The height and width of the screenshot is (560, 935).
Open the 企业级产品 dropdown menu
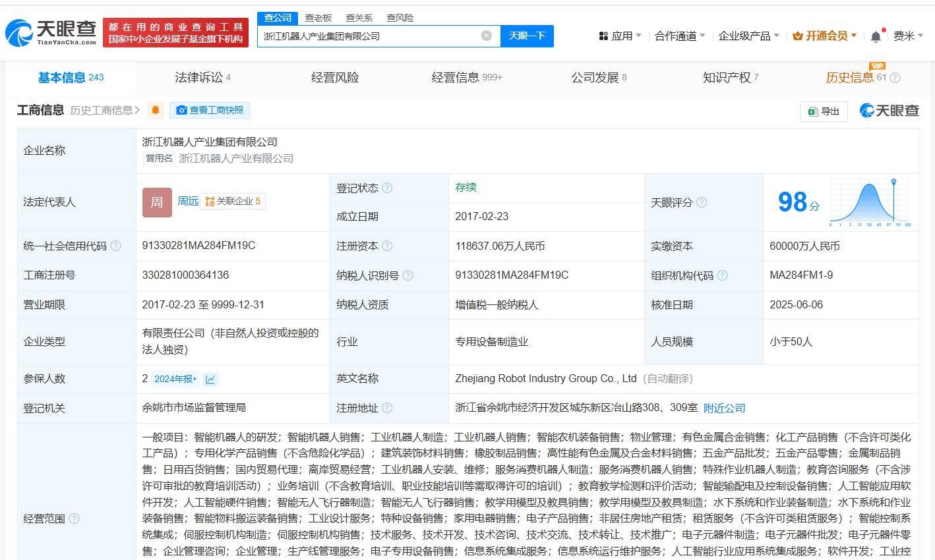pyautogui.click(x=748, y=36)
